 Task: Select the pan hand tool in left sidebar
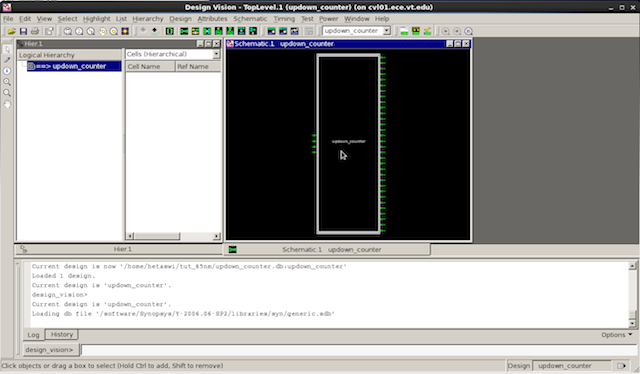pyautogui.click(x=7, y=104)
